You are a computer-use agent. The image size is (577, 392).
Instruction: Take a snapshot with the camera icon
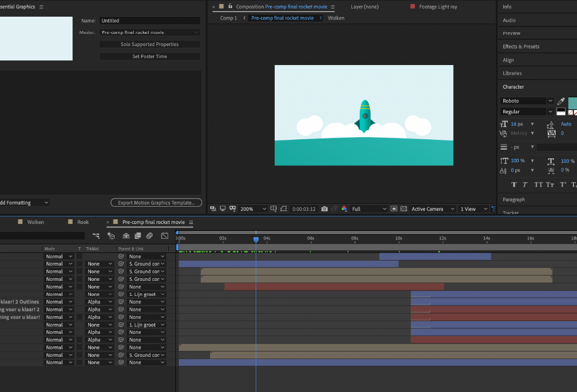(x=324, y=209)
